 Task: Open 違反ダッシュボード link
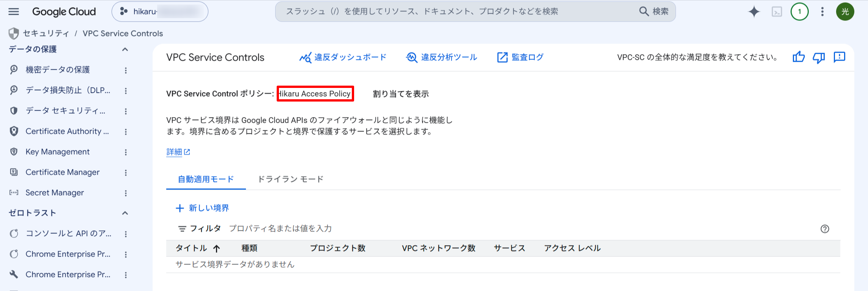(x=343, y=57)
